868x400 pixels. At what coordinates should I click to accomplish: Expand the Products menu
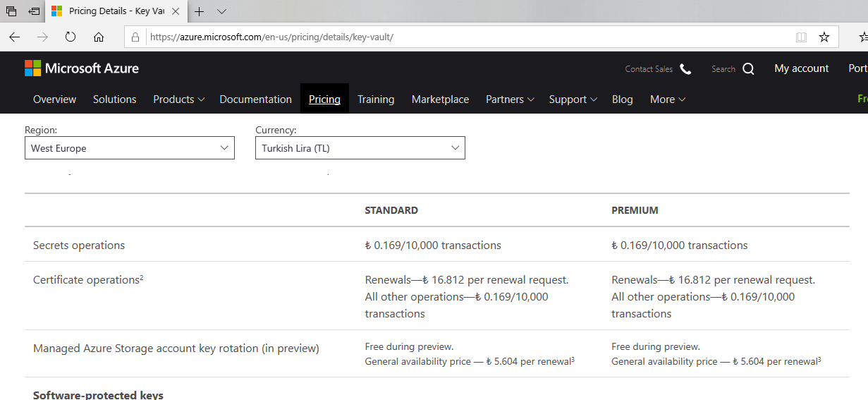178,99
